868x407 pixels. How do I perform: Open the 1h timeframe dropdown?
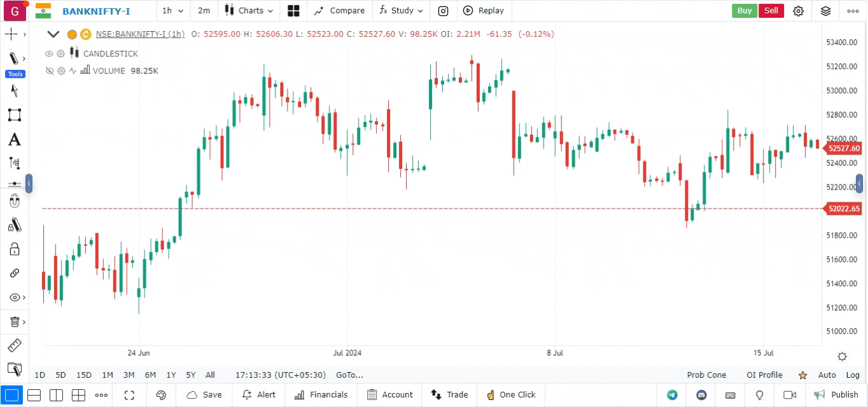[x=172, y=11]
